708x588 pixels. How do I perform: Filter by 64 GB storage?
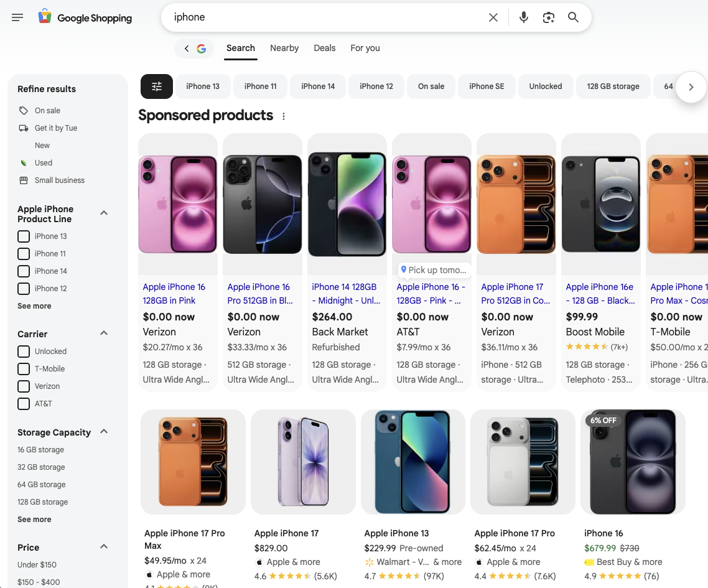click(42, 485)
